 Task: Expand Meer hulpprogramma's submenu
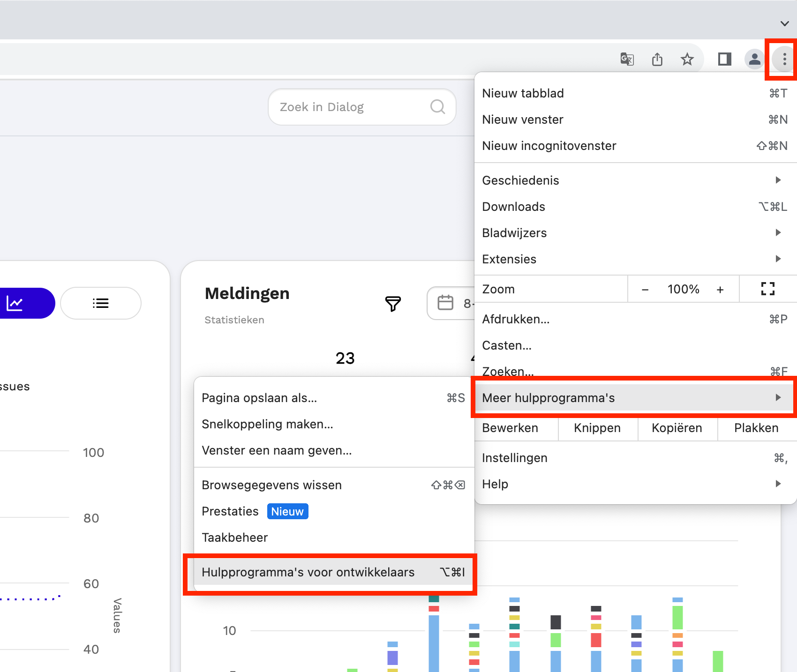point(635,398)
